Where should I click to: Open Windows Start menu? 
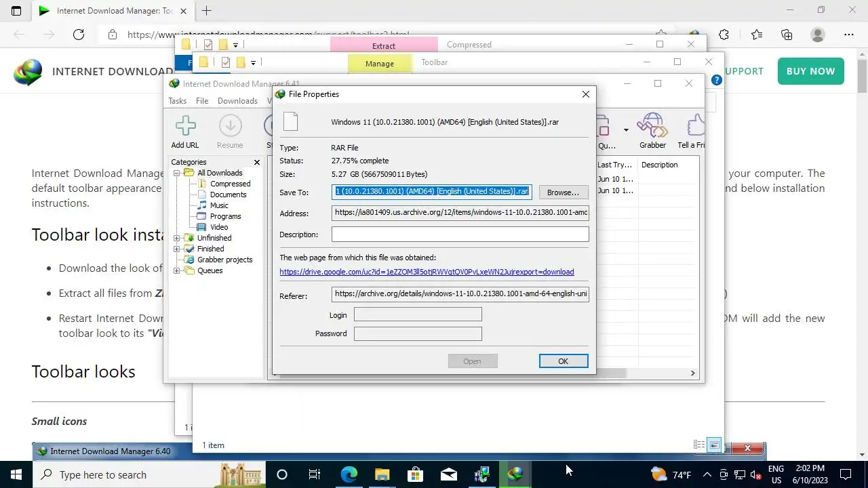(x=16, y=474)
